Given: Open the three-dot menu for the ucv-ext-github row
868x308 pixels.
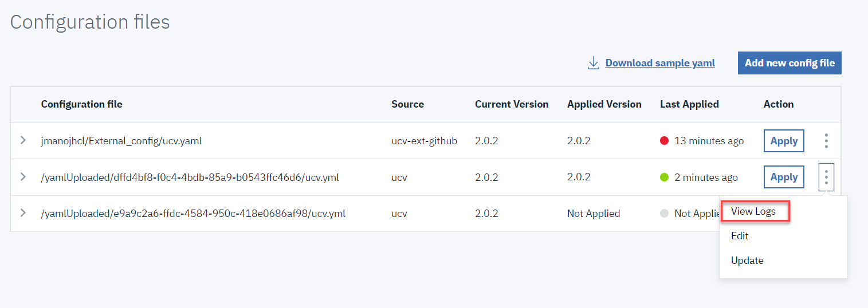Looking at the screenshot, I should coord(826,141).
